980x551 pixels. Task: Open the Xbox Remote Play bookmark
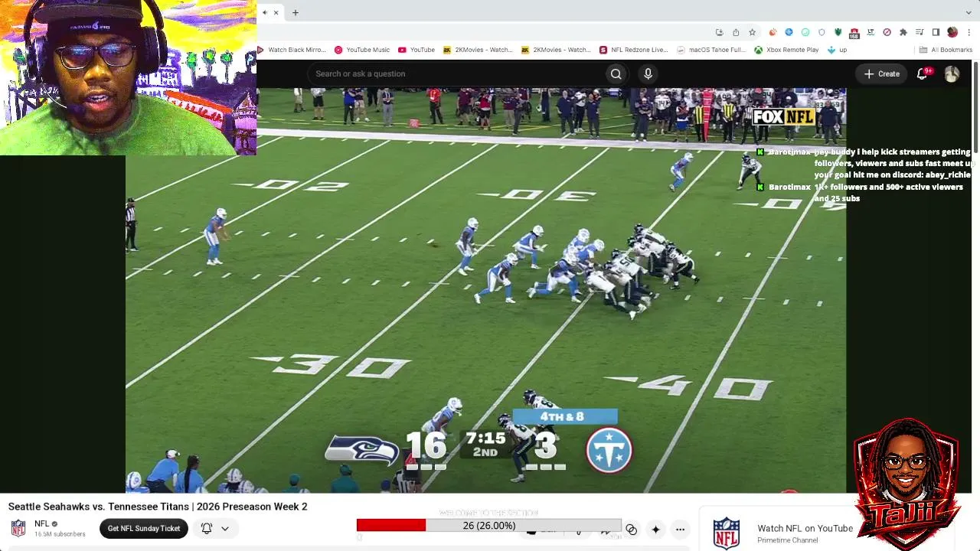786,50
